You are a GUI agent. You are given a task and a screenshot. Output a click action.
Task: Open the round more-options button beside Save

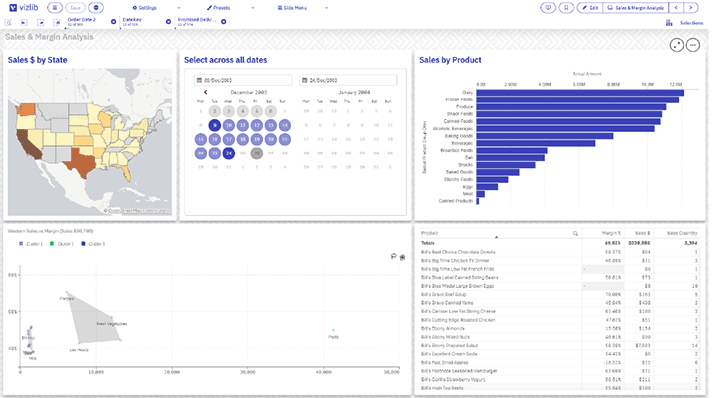tap(96, 7)
